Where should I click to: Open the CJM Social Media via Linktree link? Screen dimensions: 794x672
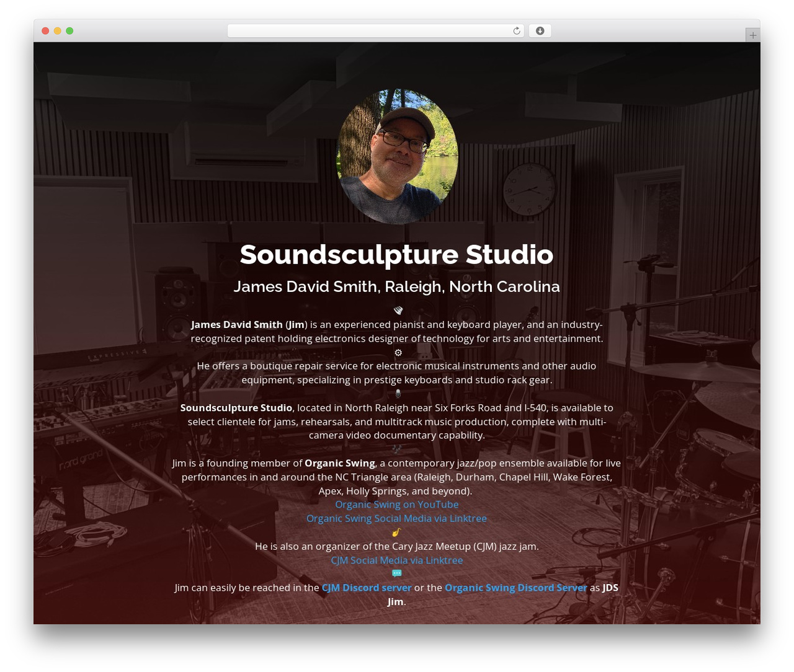(x=397, y=560)
